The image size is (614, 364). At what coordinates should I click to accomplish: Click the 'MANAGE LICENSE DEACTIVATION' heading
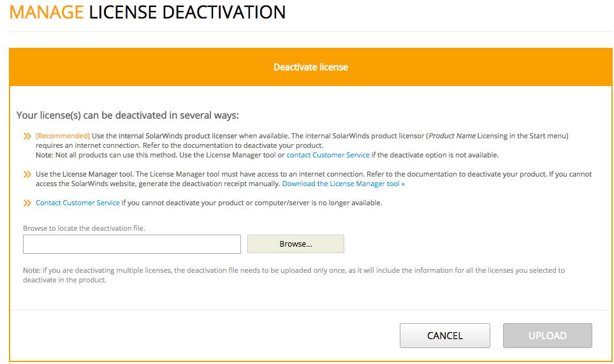click(x=147, y=12)
